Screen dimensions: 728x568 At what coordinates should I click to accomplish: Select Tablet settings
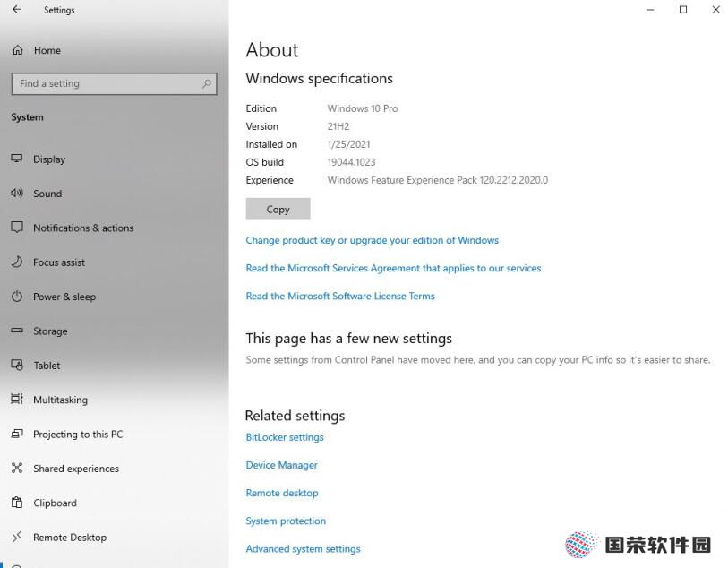47,366
